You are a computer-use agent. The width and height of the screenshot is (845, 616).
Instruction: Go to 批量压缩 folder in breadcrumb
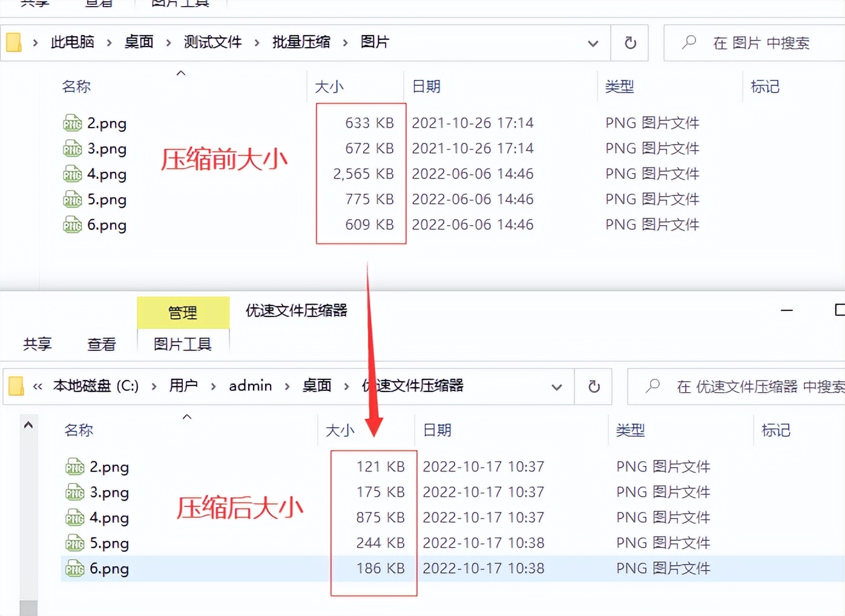[x=301, y=42]
